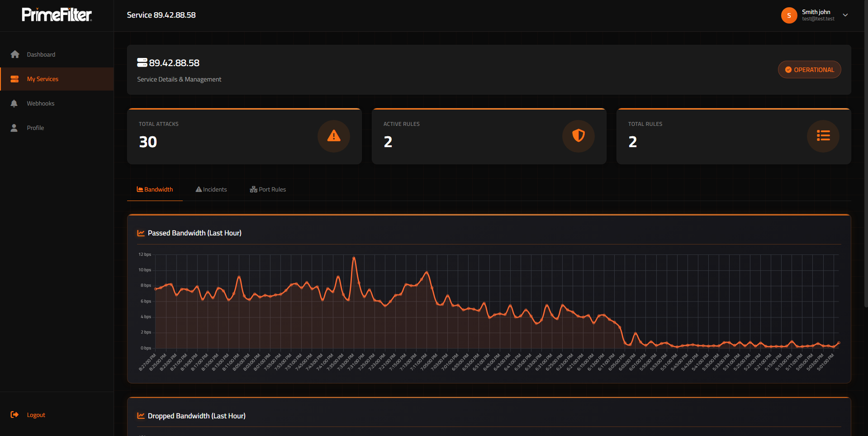
Task: Click the Dashboard home icon in sidebar
Action: (x=14, y=54)
